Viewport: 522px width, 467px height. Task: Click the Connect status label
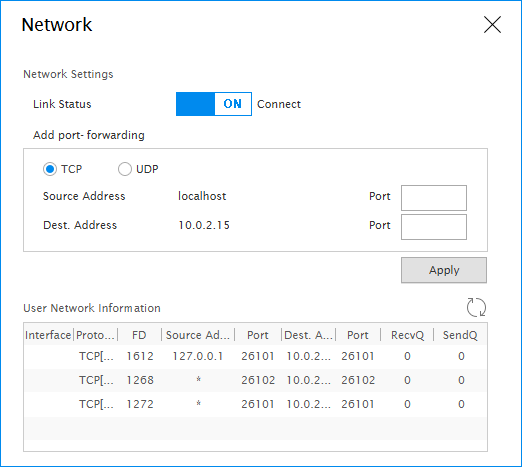pyautogui.click(x=279, y=104)
